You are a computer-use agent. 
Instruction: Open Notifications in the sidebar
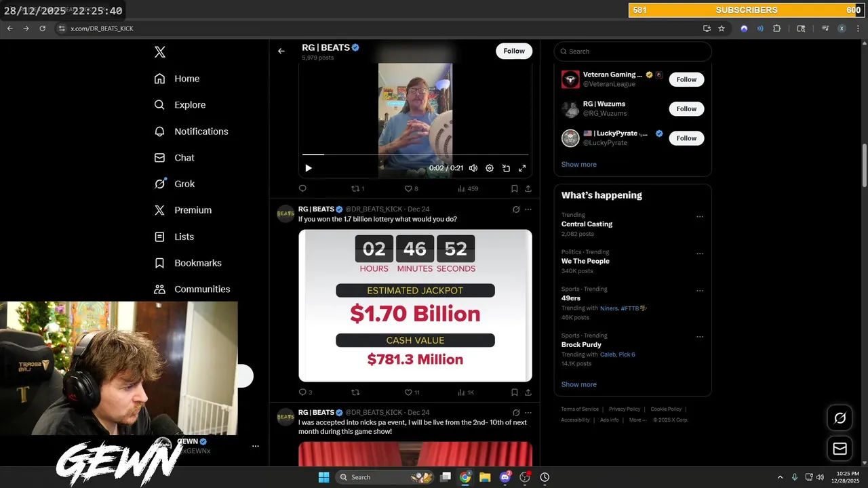[191, 131]
